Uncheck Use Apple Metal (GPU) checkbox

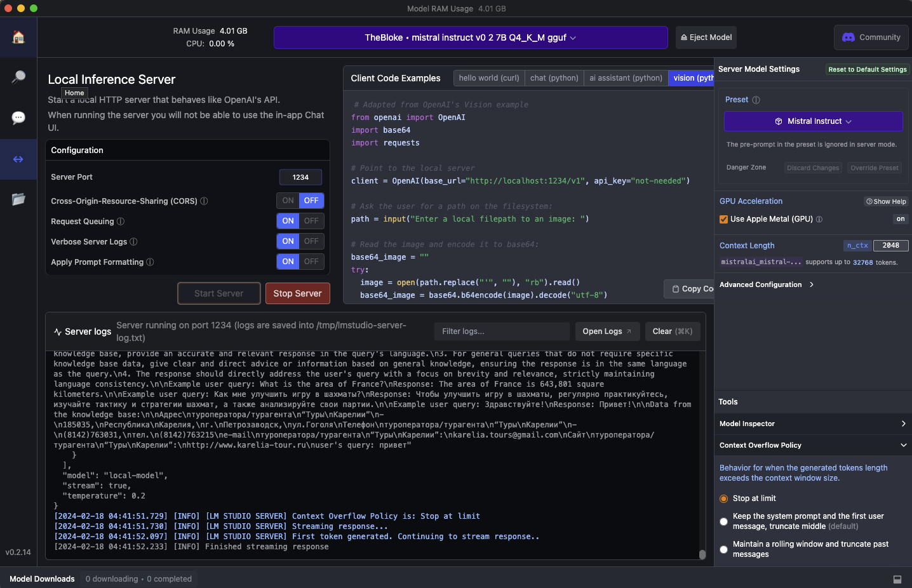(723, 219)
